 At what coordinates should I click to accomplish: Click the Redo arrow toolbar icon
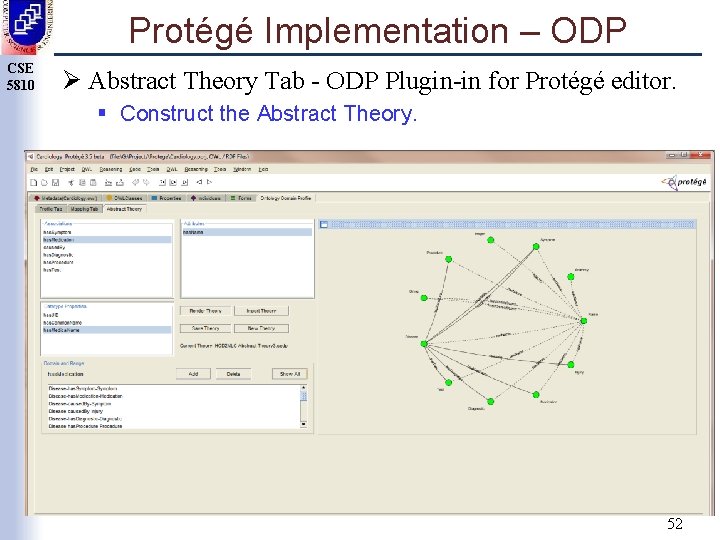pyautogui.click(x=146, y=183)
